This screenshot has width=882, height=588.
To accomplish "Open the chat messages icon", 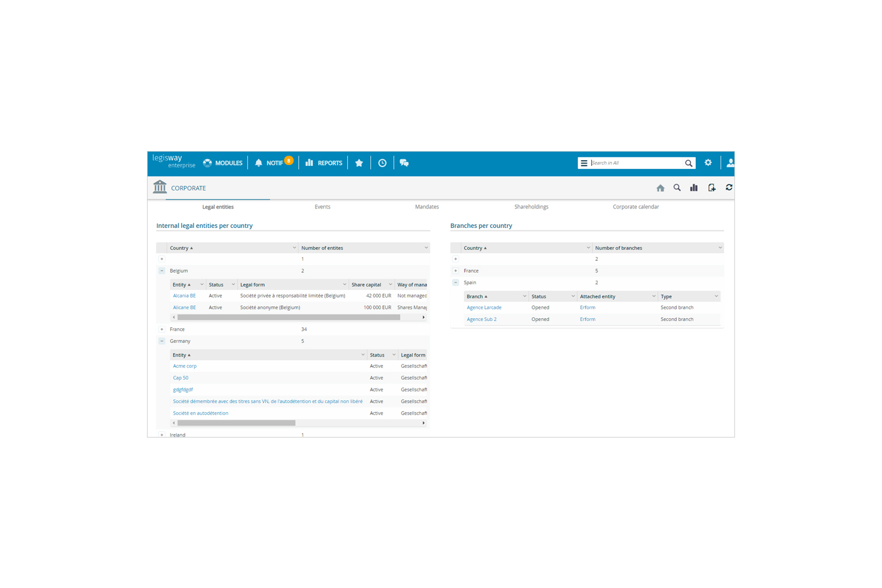I will [404, 163].
